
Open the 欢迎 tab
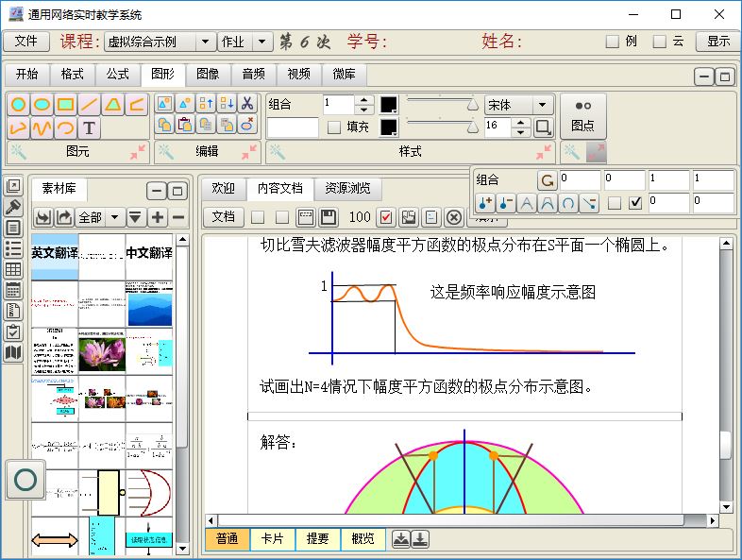223,189
